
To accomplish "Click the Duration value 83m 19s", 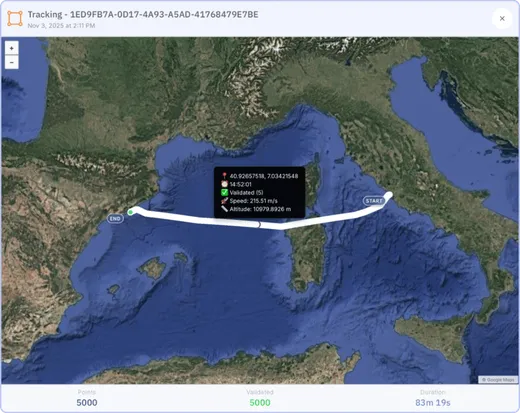I will point(433,403).
